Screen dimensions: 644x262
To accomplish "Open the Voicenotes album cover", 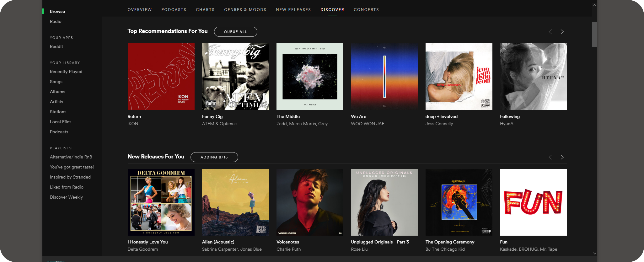I will pyautogui.click(x=310, y=202).
